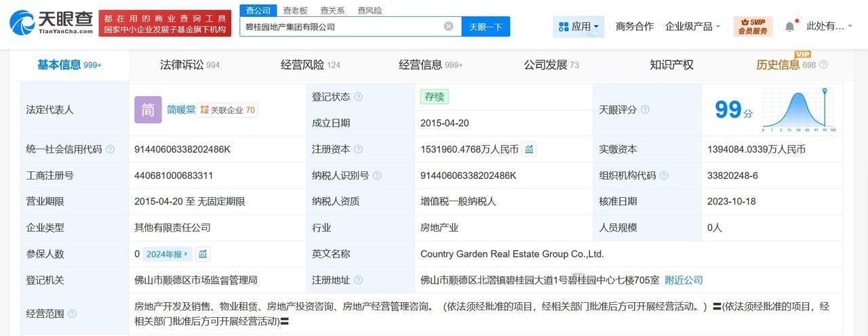The width and height of the screenshot is (868, 336).
Task: Click the 天眼评分 distribution chart
Action: click(799, 110)
